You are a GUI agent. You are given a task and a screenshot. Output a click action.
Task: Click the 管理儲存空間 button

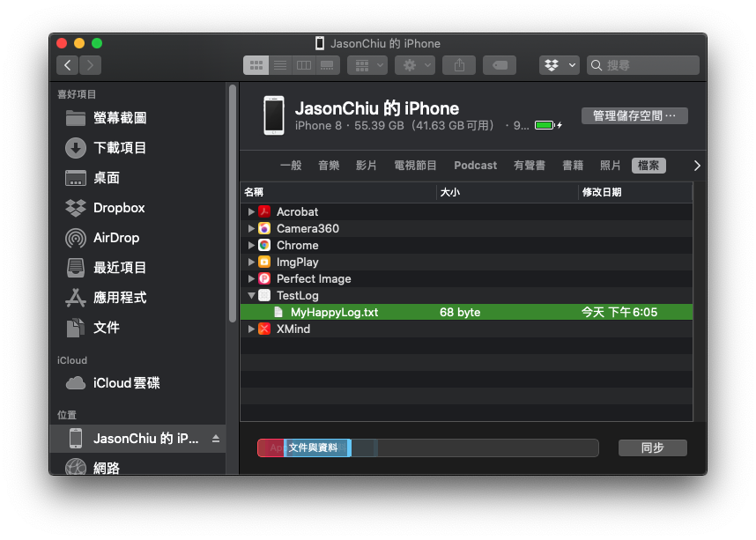click(x=634, y=115)
